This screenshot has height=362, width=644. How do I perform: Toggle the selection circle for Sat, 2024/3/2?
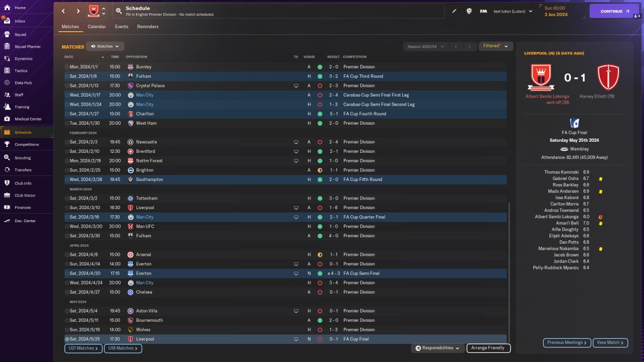point(67,199)
